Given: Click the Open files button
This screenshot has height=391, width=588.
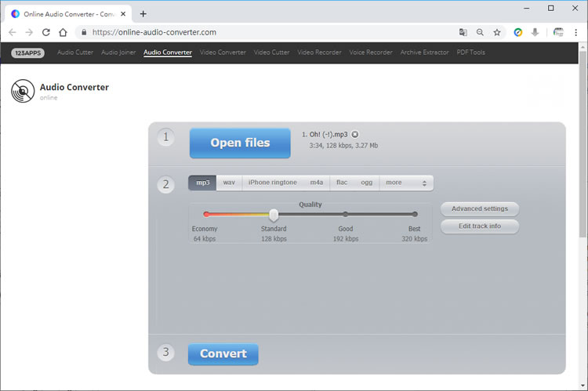Looking at the screenshot, I should pyautogui.click(x=240, y=143).
